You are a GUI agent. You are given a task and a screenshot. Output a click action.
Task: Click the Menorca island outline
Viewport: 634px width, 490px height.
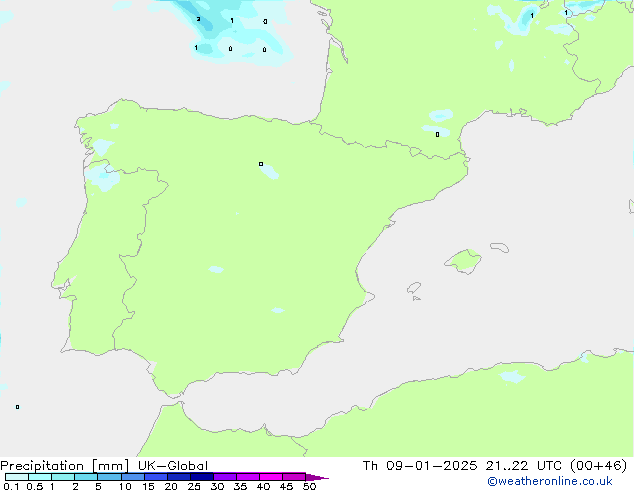click(499, 247)
